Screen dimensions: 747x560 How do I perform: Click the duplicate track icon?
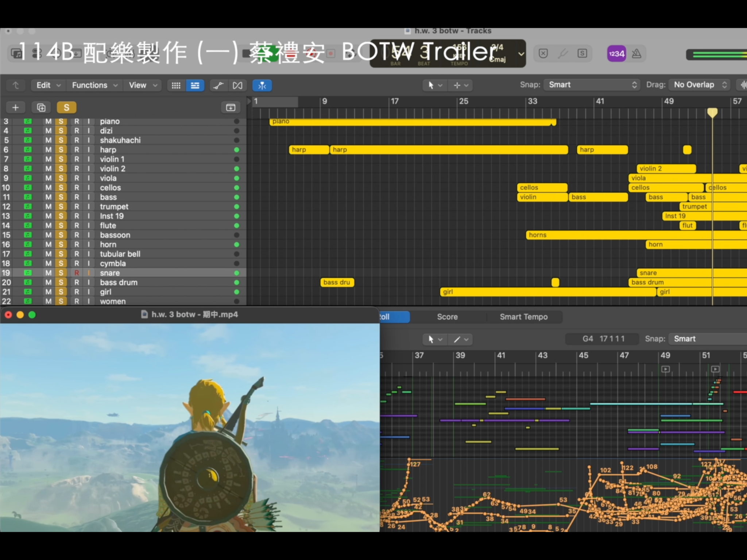(x=41, y=108)
